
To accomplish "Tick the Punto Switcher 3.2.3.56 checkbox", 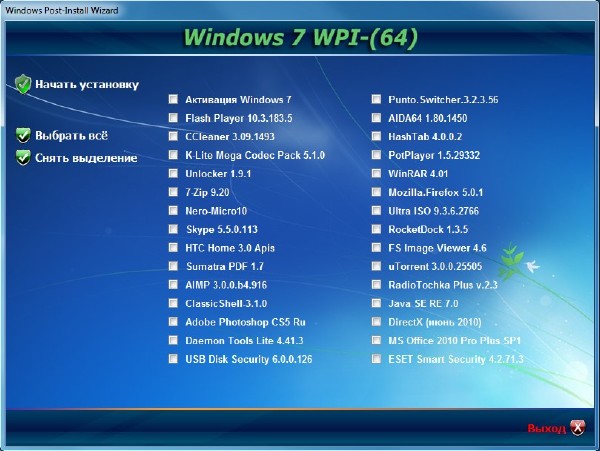I will (376, 100).
